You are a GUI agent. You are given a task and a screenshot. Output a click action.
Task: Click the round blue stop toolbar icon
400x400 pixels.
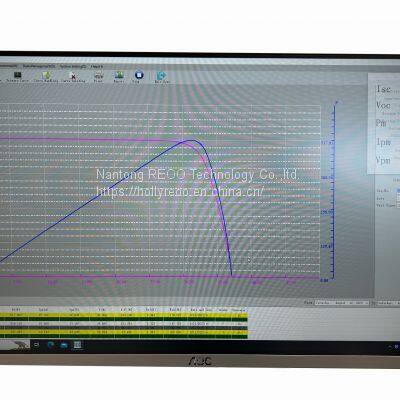click(x=139, y=75)
